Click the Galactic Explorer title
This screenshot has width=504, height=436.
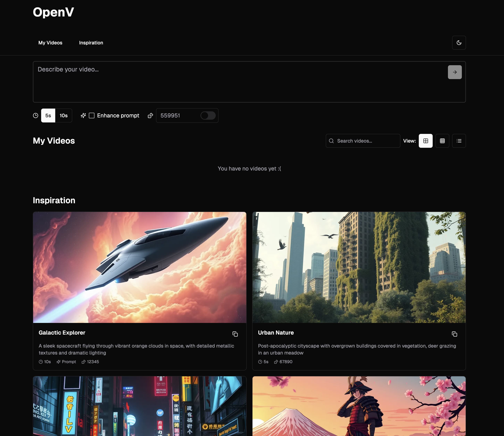[62, 333]
